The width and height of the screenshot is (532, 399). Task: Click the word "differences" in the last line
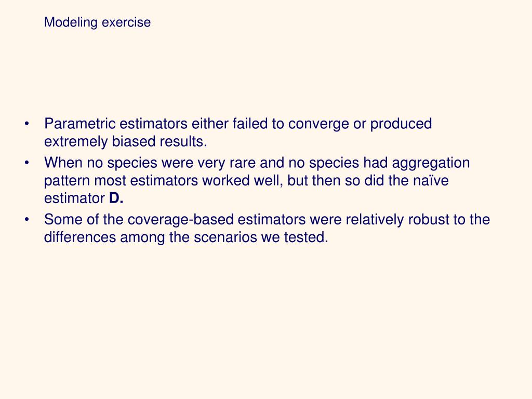click(80, 237)
